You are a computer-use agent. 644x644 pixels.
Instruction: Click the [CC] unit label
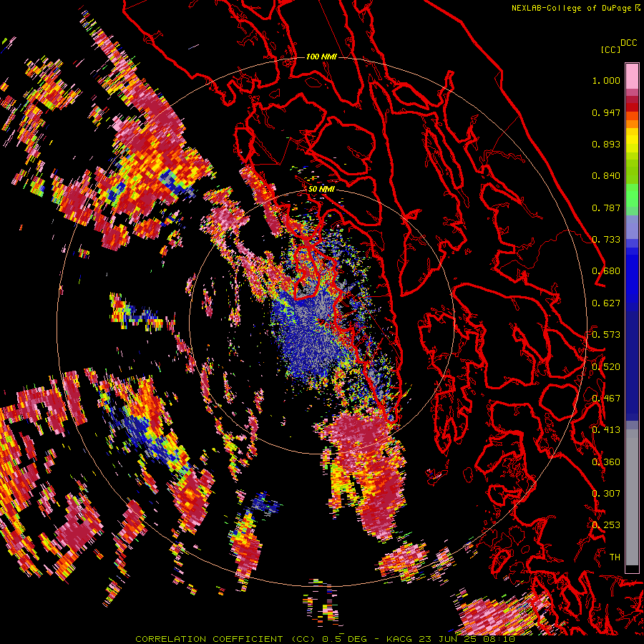pos(610,49)
